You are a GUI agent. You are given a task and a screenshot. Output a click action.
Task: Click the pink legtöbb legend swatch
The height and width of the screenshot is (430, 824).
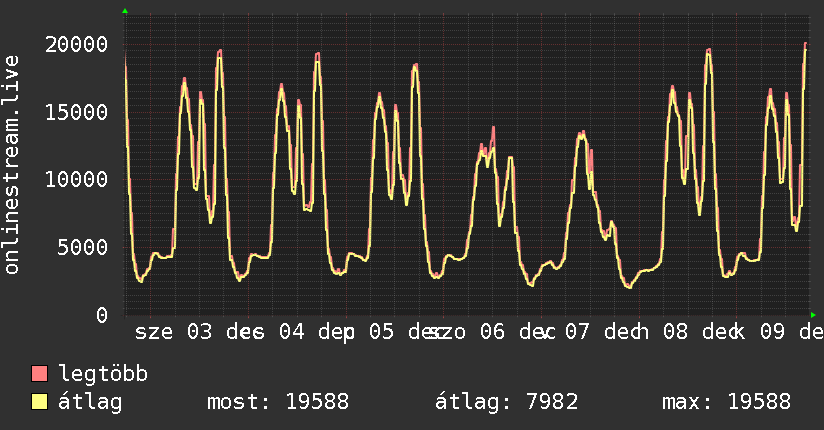(x=39, y=373)
